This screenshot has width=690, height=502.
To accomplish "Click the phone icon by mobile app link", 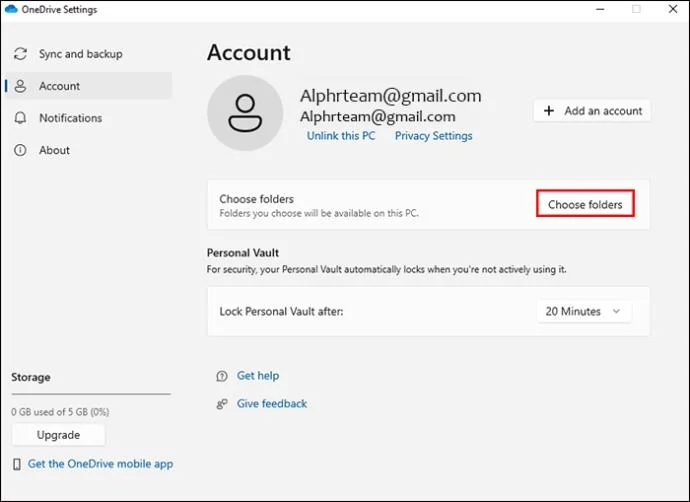I will tap(17, 464).
